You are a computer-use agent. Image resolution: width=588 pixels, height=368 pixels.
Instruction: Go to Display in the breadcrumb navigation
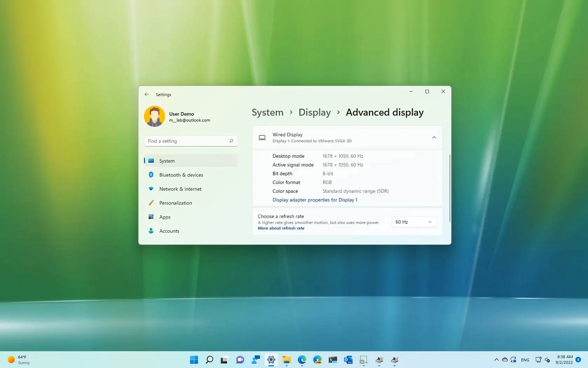coord(314,112)
